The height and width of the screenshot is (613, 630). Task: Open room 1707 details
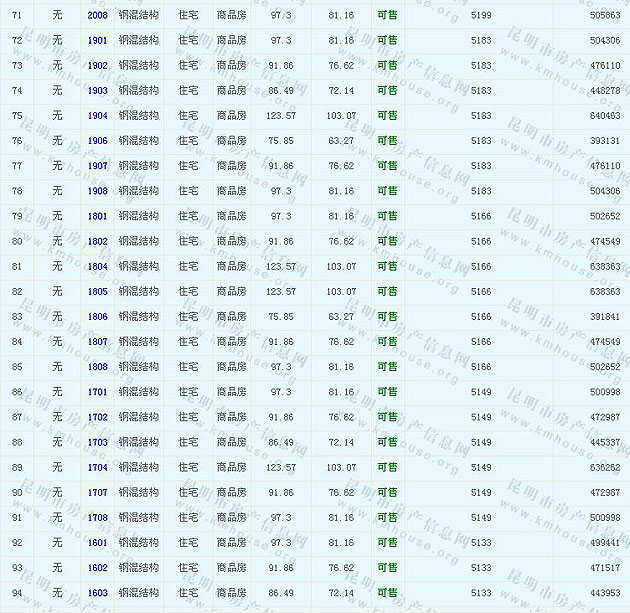pyautogui.click(x=97, y=493)
